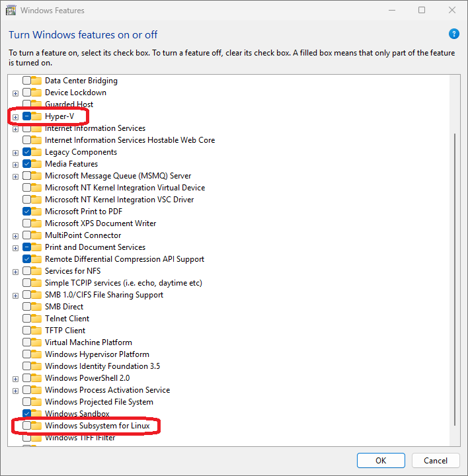Screen dimensions: 468x476
Task: Click the Print and Document Services folder icon
Action: (36, 247)
